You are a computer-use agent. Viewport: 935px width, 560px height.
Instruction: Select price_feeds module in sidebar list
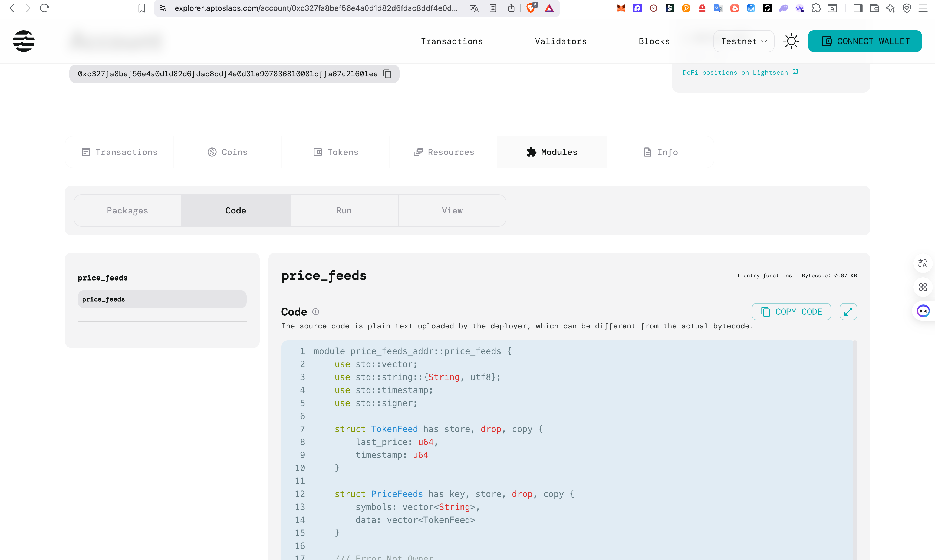click(x=162, y=299)
